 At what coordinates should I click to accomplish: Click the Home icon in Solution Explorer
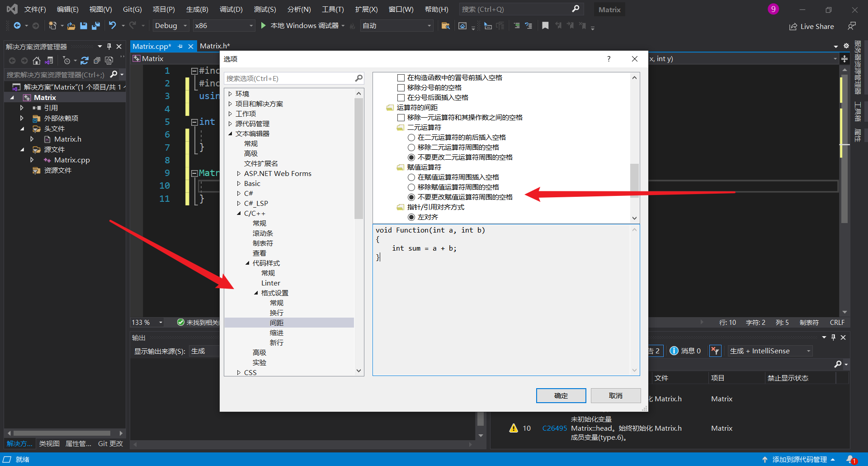coord(37,61)
